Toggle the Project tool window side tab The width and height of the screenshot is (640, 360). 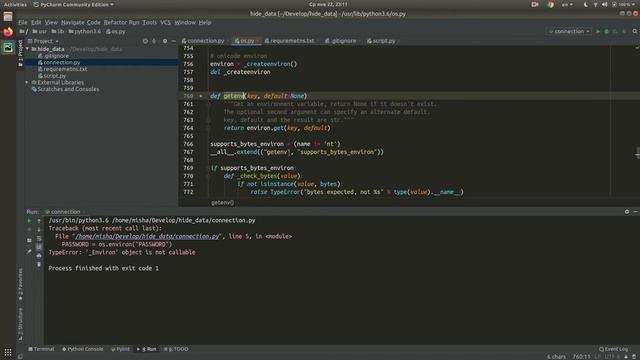coord(20,53)
